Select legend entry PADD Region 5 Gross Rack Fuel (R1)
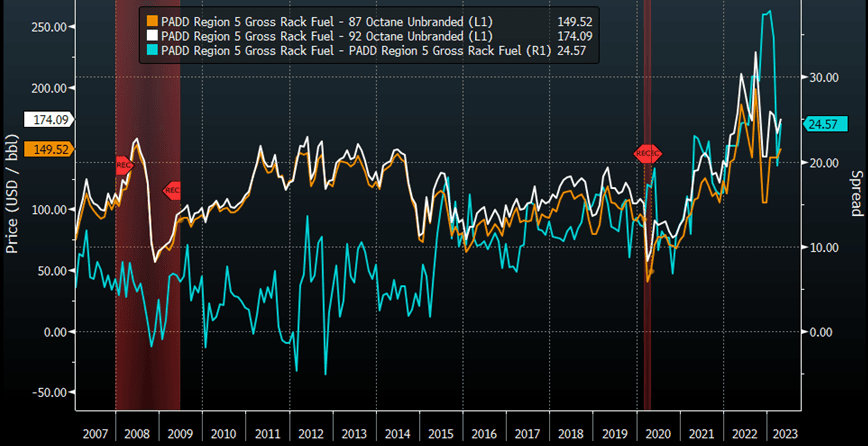The image size is (868, 446). [x=355, y=51]
